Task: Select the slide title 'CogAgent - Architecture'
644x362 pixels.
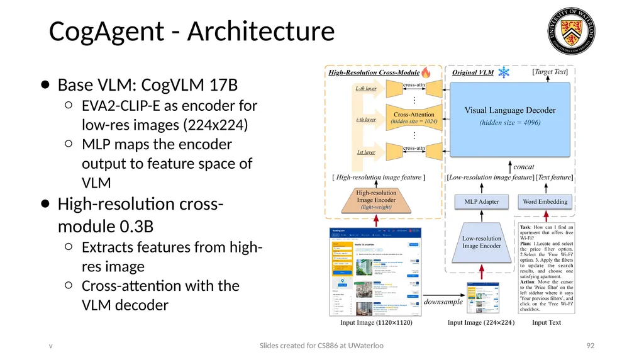Action: tap(192, 31)
